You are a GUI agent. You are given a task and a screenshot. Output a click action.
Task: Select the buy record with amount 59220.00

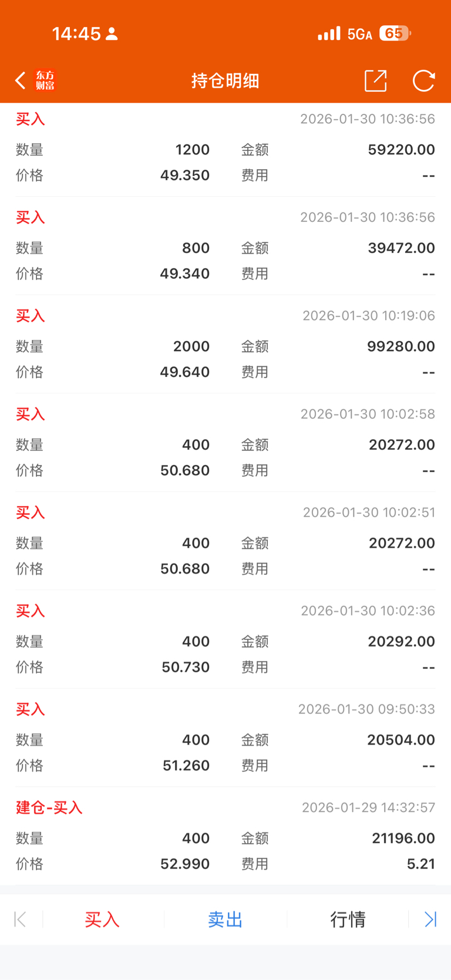pyautogui.click(x=225, y=148)
